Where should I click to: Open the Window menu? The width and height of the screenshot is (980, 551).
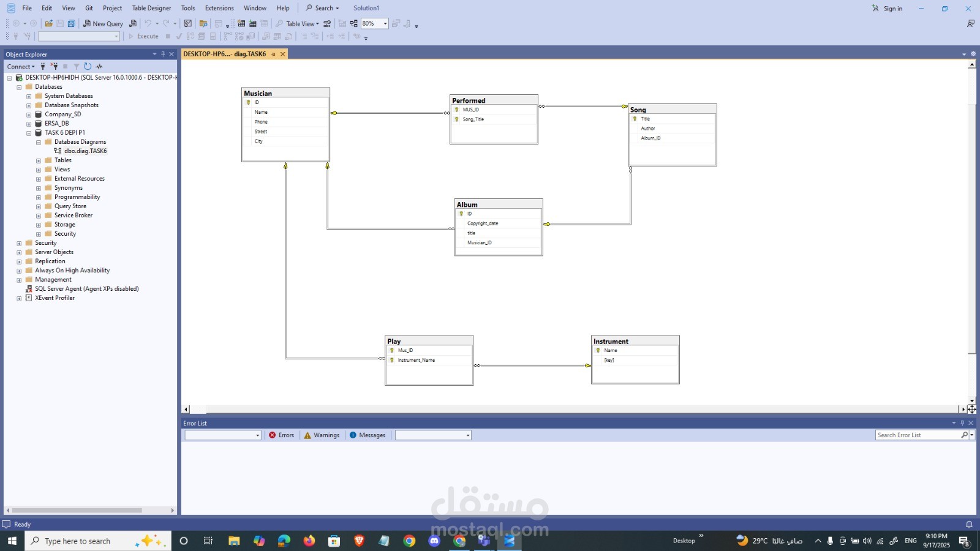point(255,8)
